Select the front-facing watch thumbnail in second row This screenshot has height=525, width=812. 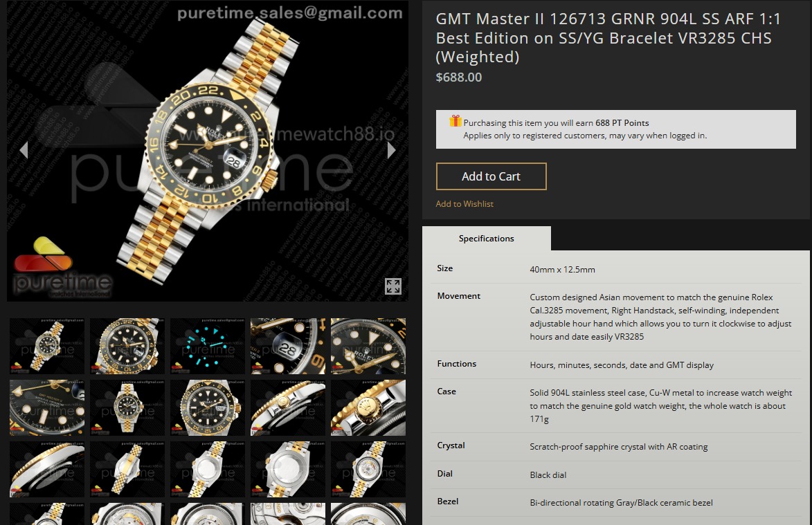127,407
